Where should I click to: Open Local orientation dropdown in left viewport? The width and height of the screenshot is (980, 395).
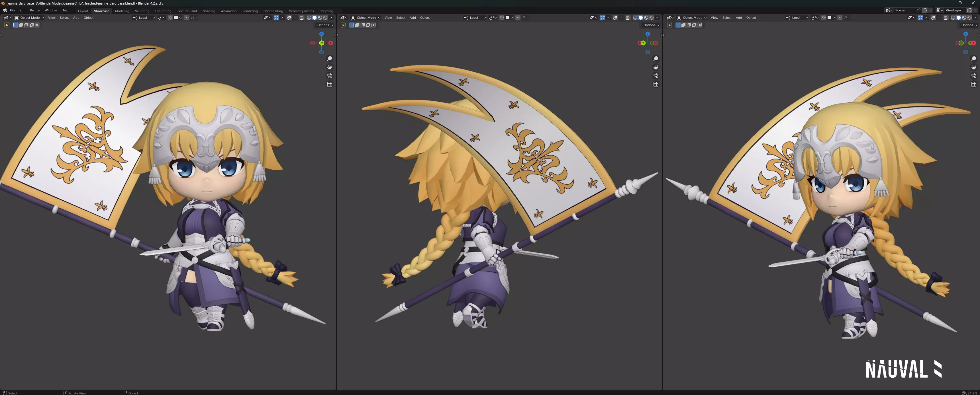point(144,17)
